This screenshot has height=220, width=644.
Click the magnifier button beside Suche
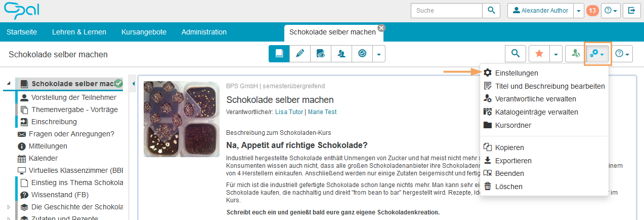coord(491,10)
